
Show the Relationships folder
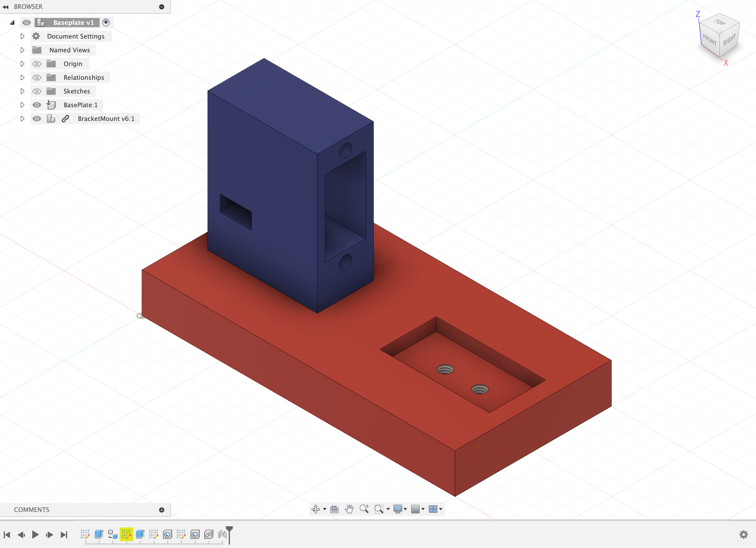(37, 77)
